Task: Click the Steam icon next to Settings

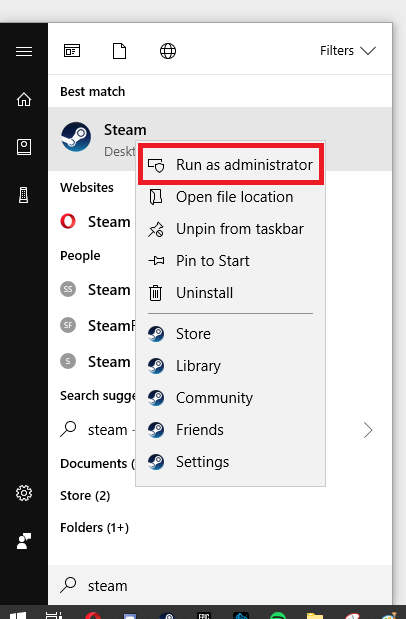Action: pyautogui.click(x=156, y=462)
